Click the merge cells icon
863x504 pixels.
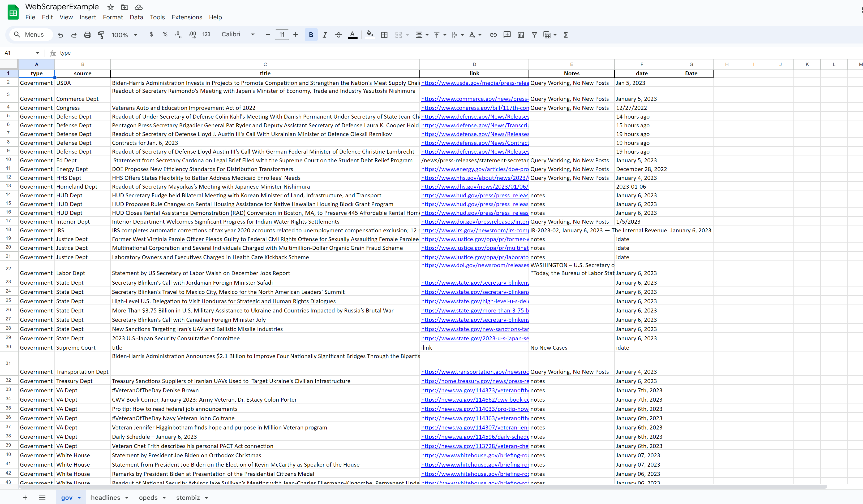399,34
